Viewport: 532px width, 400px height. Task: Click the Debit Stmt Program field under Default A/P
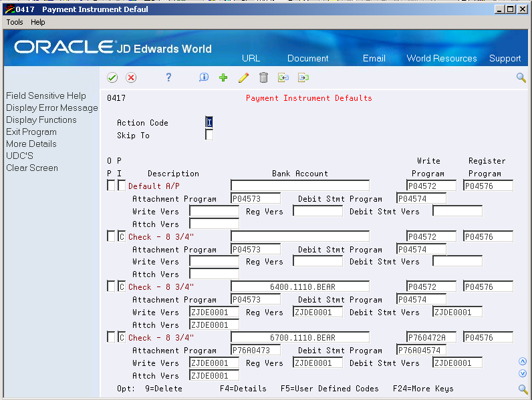pos(421,198)
